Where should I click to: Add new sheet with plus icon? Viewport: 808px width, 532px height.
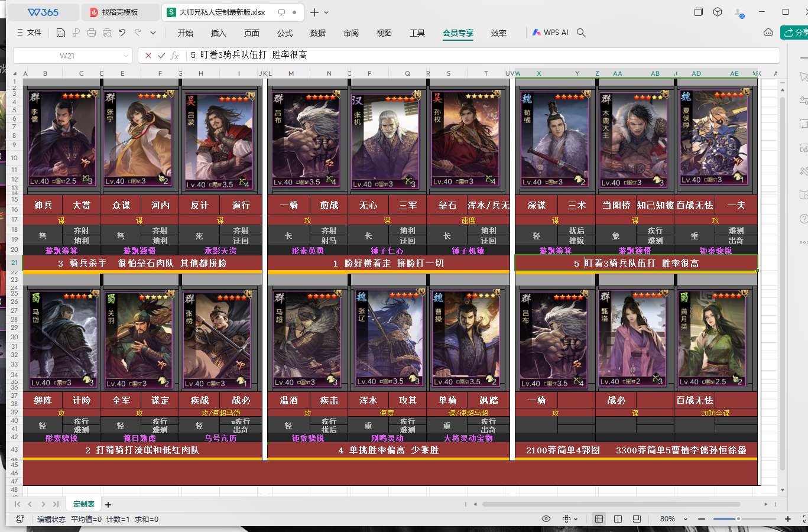[x=108, y=505]
